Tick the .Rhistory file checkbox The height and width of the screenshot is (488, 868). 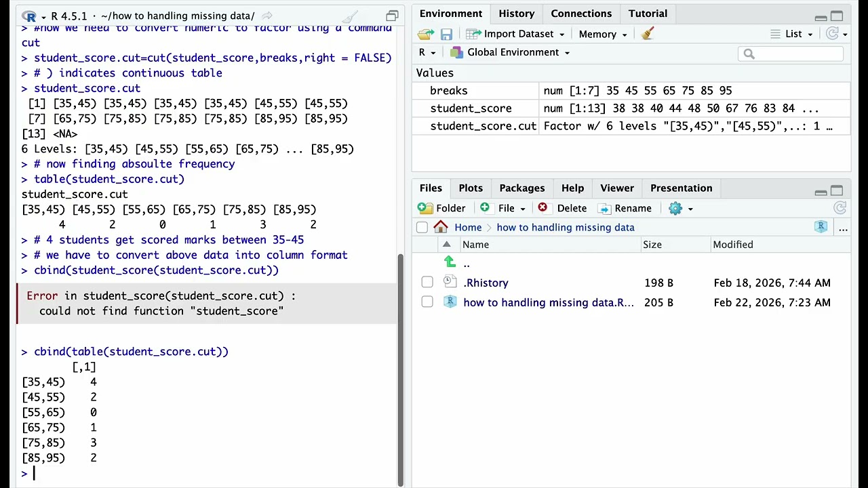pyautogui.click(x=427, y=282)
